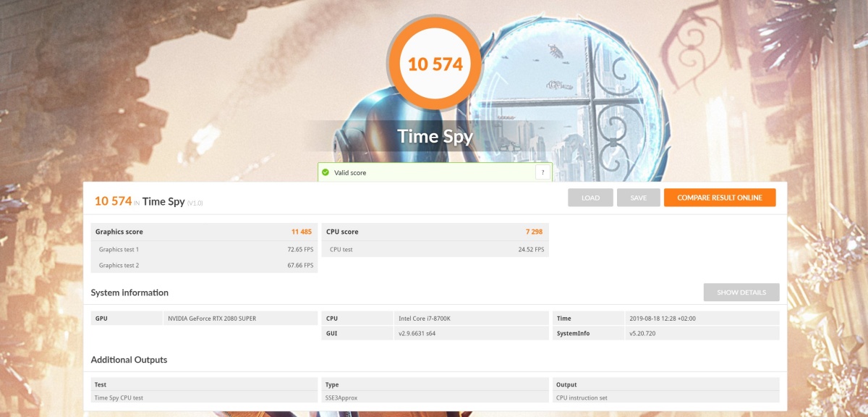Click SHOW DETAILS under System information
Image resolution: width=868 pixels, height=417 pixels.
tap(741, 292)
